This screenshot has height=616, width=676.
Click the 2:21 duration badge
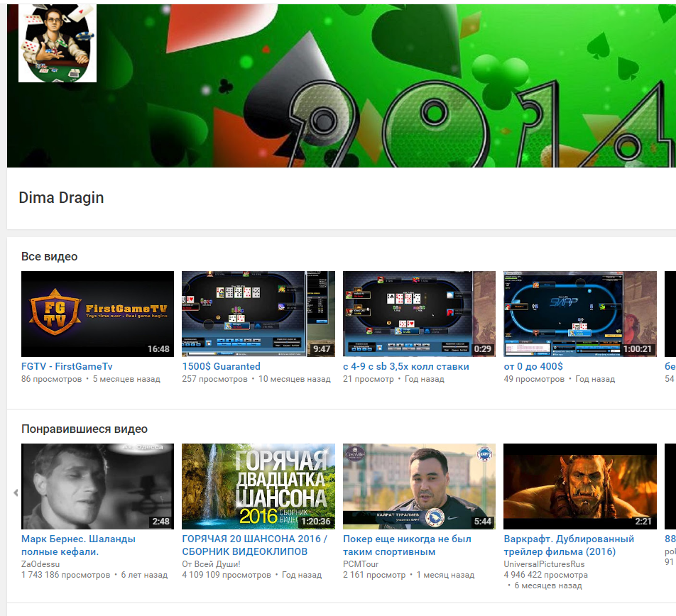tap(643, 522)
